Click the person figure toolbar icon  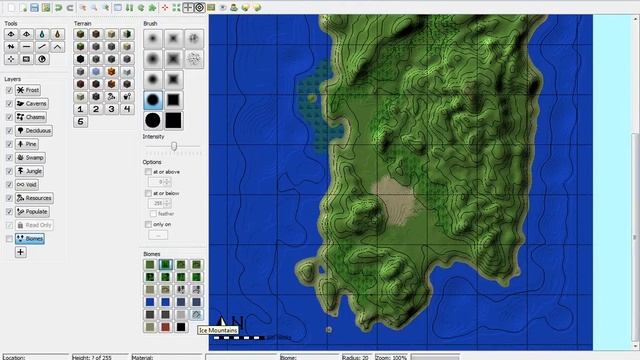[234, 7]
